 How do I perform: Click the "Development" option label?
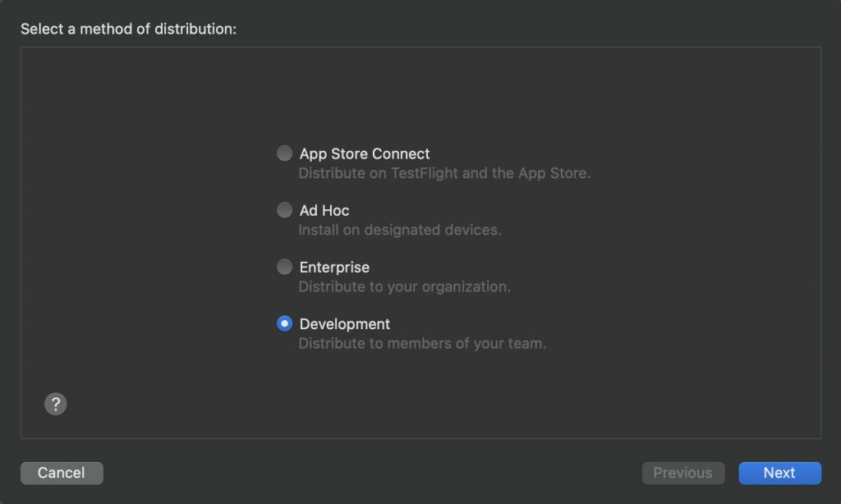(345, 323)
